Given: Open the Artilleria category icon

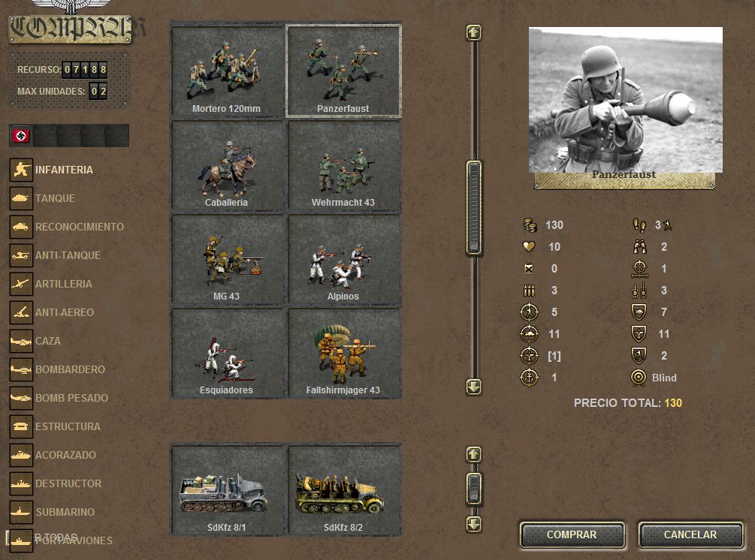Looking at the screenshot, I should click(21, 284).
